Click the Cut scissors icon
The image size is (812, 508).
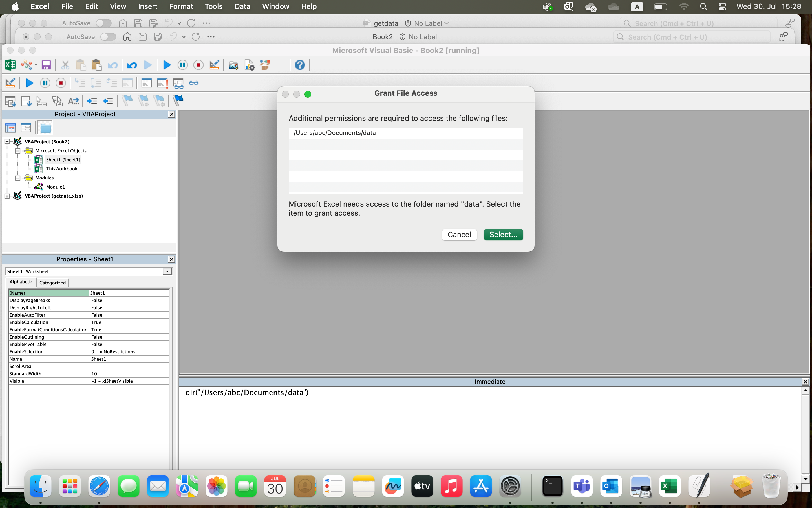65,65
